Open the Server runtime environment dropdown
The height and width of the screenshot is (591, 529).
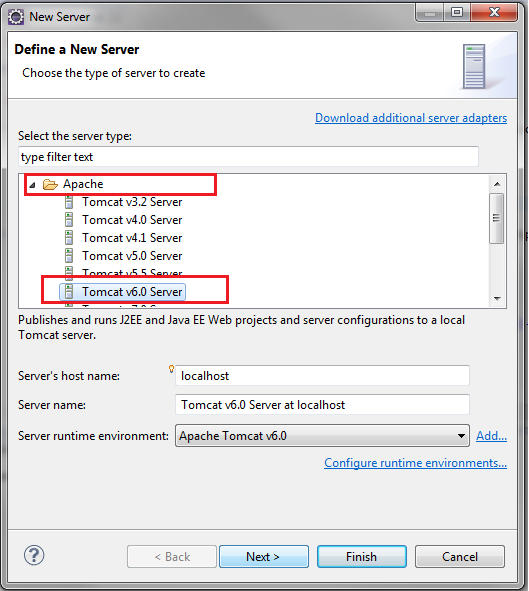[322, 436]
